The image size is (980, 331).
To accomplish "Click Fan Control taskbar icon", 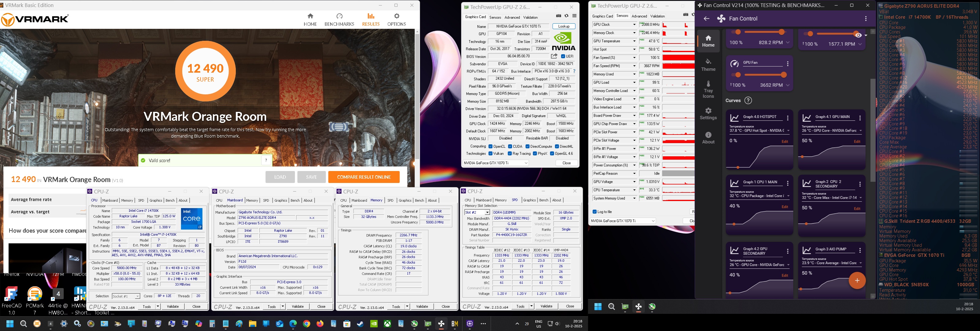I will coord(441,324).
